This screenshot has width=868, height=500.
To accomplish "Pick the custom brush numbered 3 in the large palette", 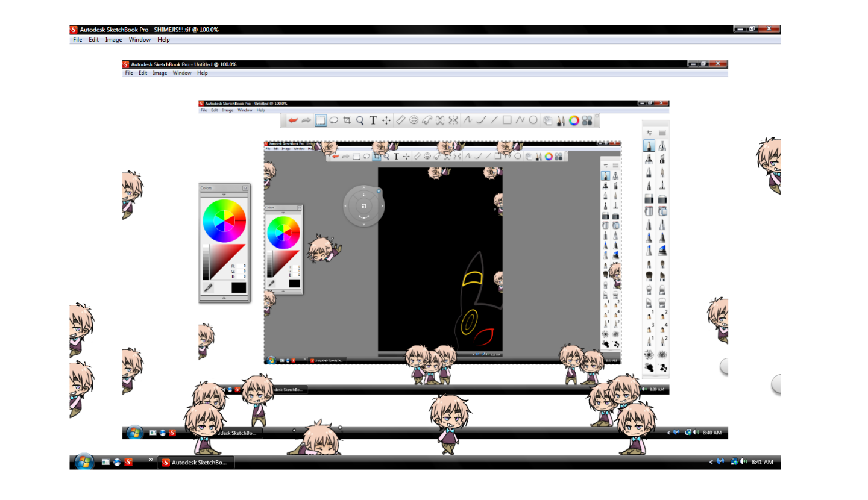I will pos(649,328).
